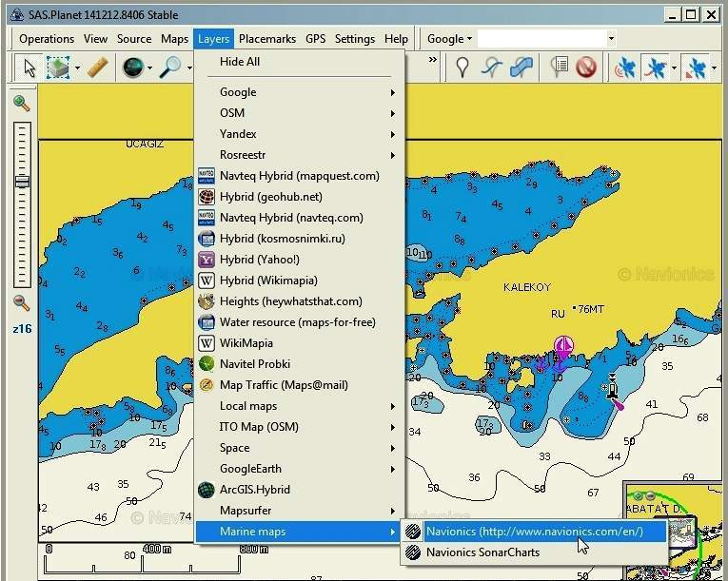Click the zoom level slider handle

tap(22, 181)
